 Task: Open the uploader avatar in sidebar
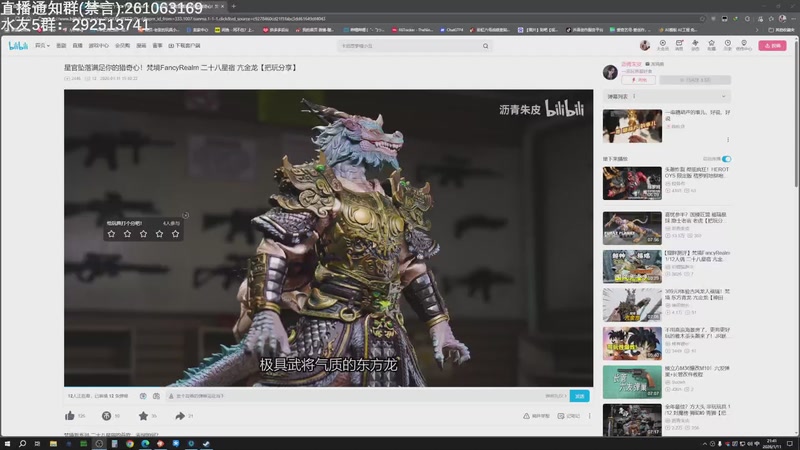[610, 72]
